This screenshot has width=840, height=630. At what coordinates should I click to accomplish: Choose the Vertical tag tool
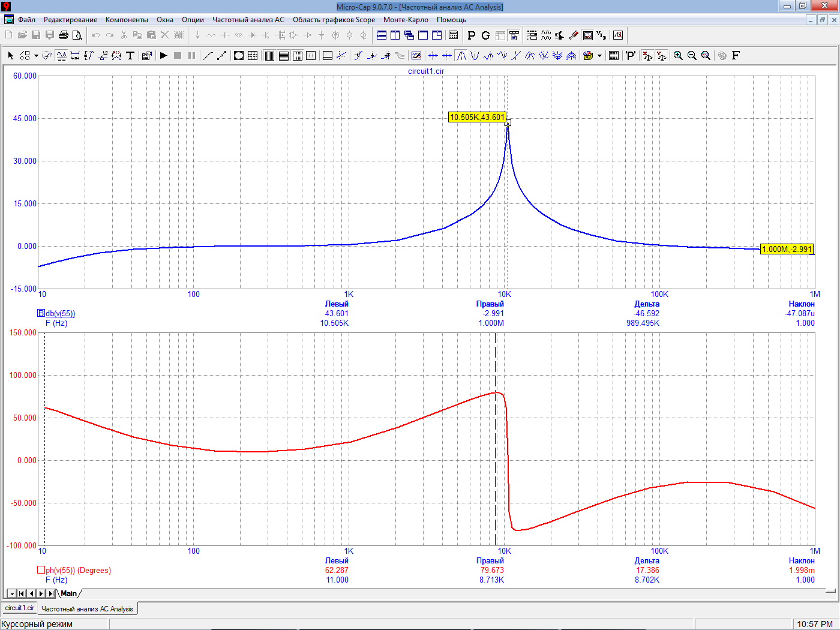pyautogui.click(x=89, y=55)
